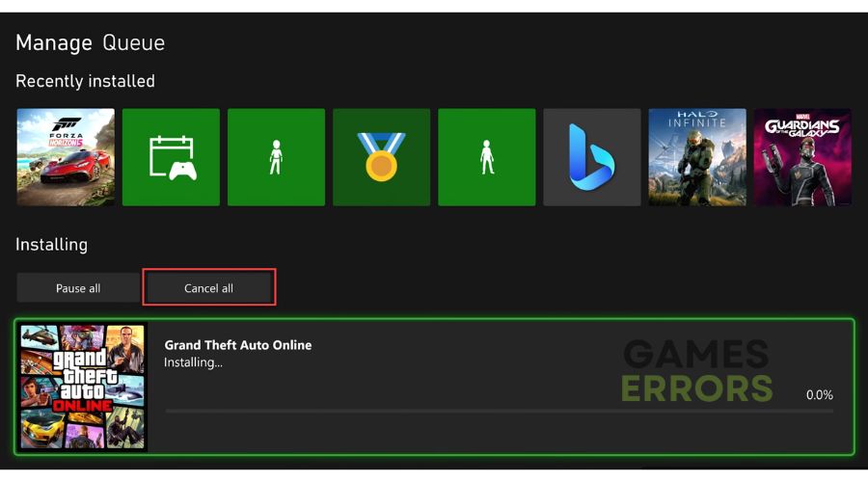
Task: Select the first avatar figure tile
Action: tap(276, 157)
